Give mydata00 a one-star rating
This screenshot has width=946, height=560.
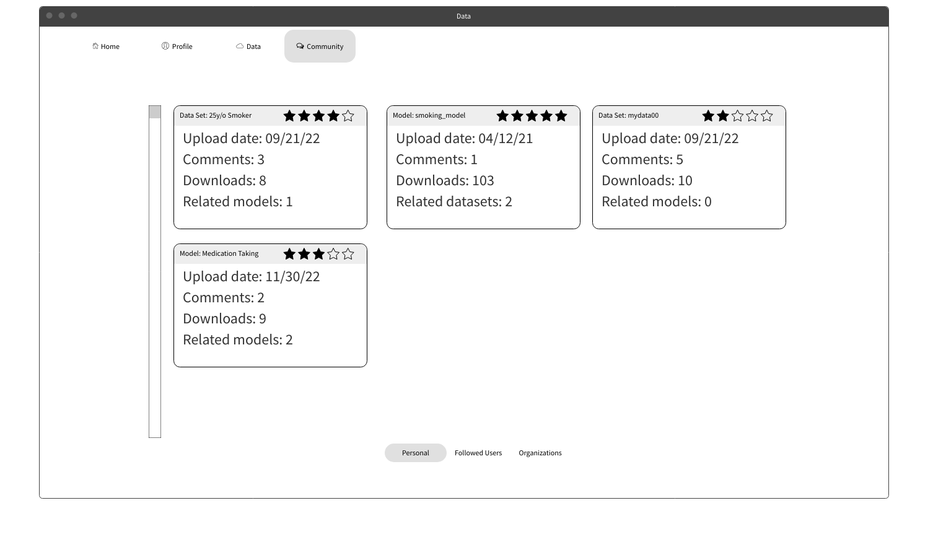[x=708, y=116]
